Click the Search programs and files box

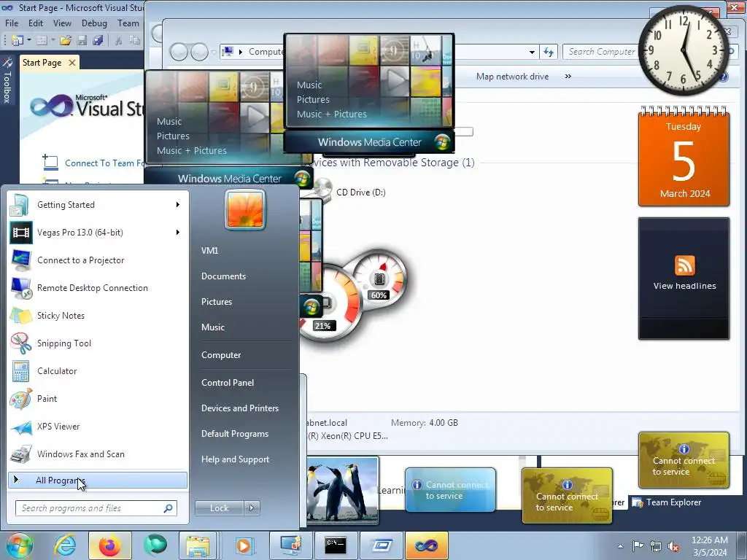pyautogui.click(x=96, y=508)
